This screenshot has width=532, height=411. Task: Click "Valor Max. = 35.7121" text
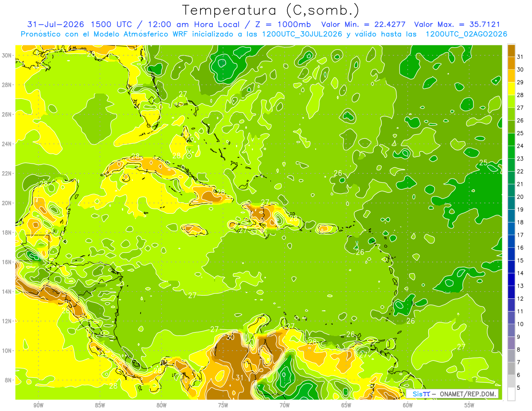point(457,24)
